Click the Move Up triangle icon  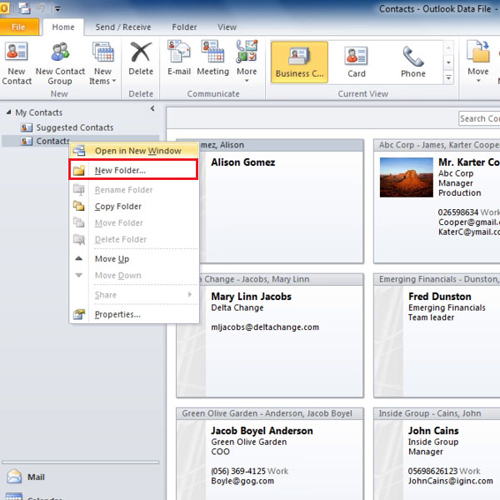[79, 258]
